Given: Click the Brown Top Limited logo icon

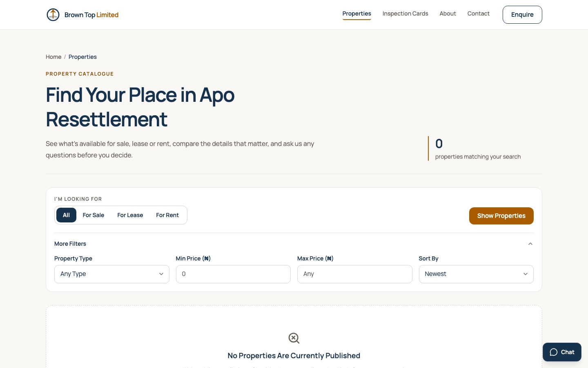Looking at the screenshot, I should pos(53,15).
